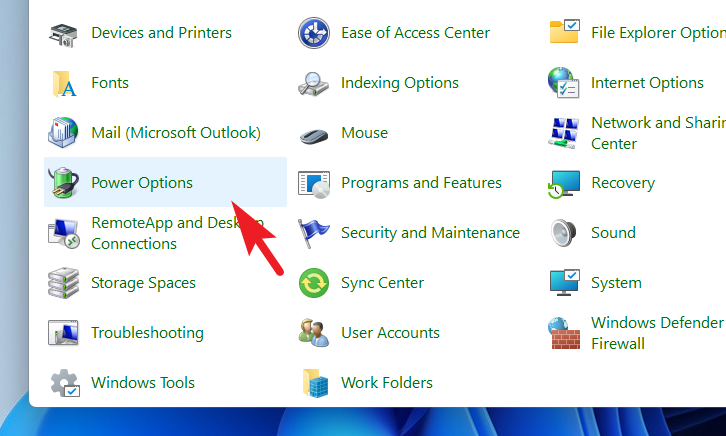The image size is (726, 436).
Task: Select the Mouse settings link
Action: (x=364, y=133)
